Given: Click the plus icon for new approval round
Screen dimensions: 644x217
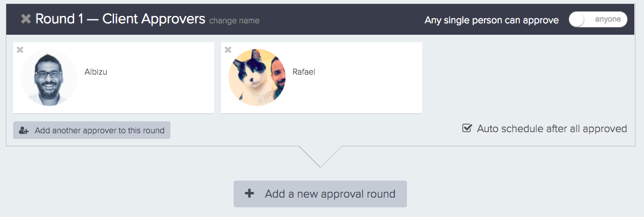Looking at the screenshot, I should (249, 194).
